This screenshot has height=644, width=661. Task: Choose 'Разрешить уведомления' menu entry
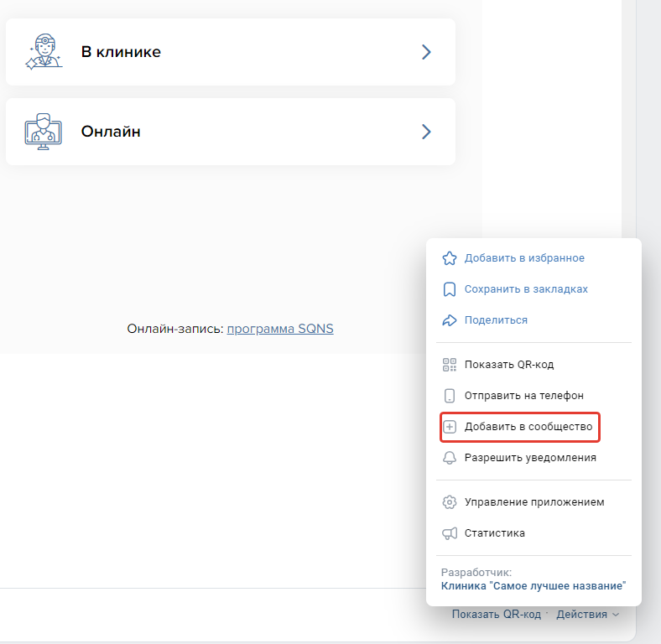point(530,458)
